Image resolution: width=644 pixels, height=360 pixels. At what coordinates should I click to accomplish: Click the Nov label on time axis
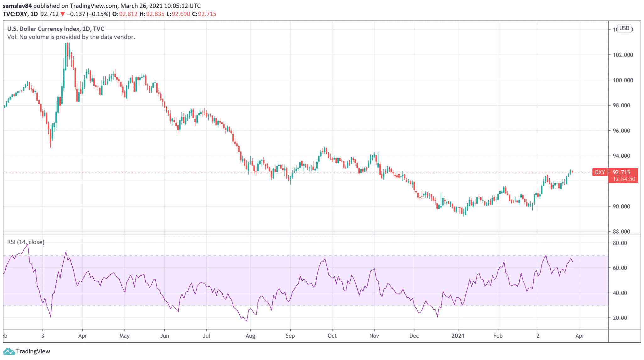click(x=374, y=336)
